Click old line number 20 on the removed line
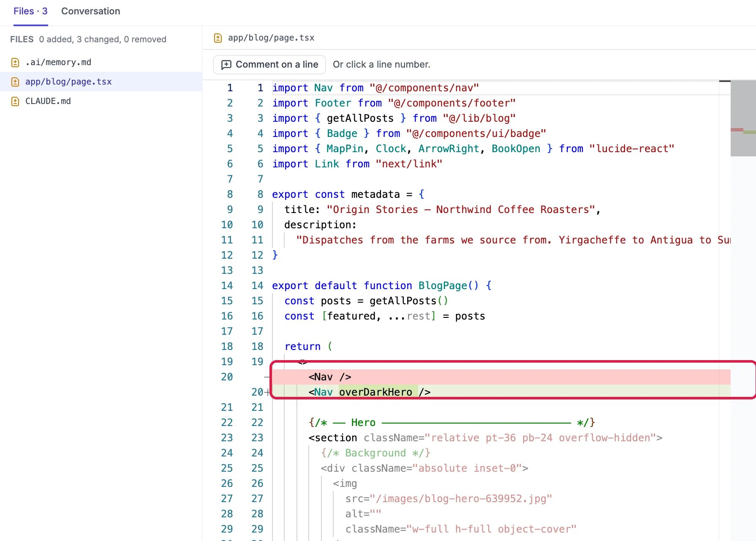This screenshot has height=541, width=756. click(x=227, y=377)
